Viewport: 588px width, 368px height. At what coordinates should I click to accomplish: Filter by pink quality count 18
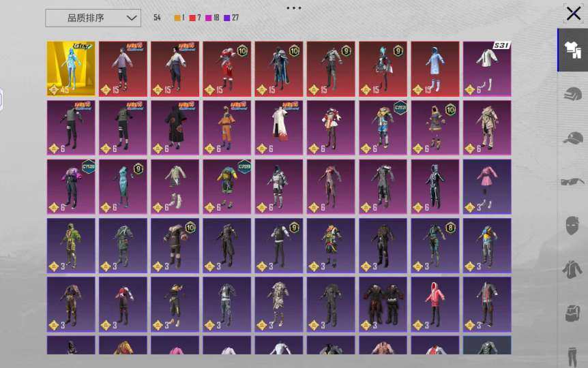[x=212, y=18]
